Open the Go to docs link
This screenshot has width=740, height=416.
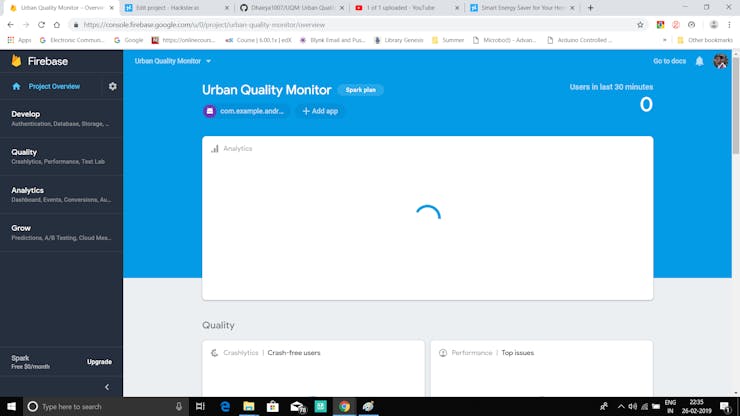(669, 61)
